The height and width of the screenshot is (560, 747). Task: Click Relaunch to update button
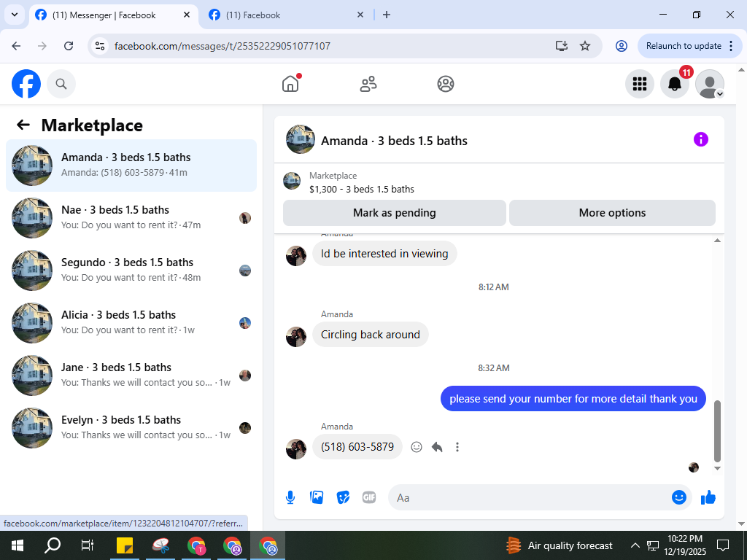(x=684, y=46)
